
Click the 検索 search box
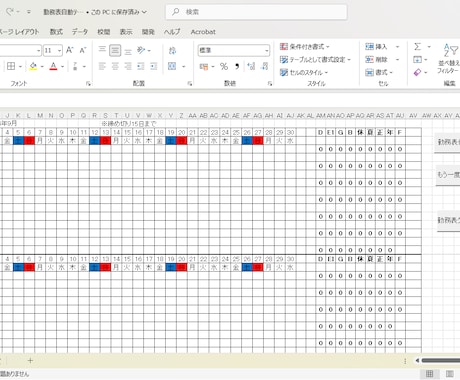(256, 12)
